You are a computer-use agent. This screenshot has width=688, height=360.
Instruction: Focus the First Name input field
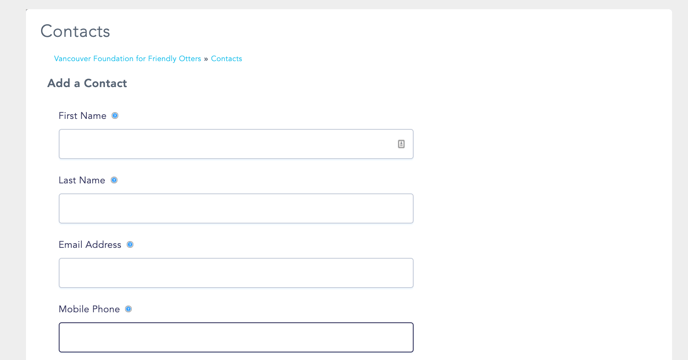(x=236, y=144)
